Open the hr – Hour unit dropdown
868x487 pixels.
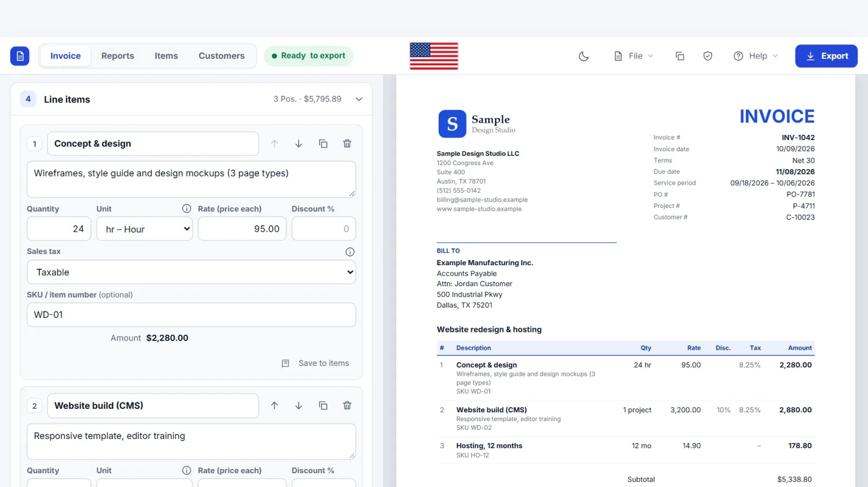click(145, 229)
